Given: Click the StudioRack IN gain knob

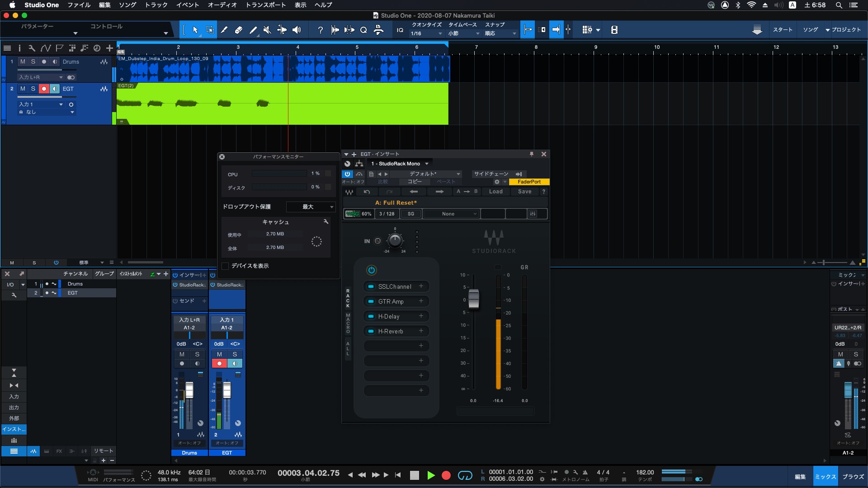Looking at the screenshot, I should [x=395, y=240].
